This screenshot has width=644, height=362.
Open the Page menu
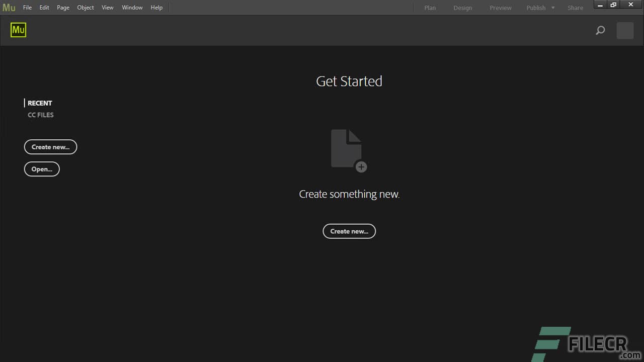pos(63,7)
